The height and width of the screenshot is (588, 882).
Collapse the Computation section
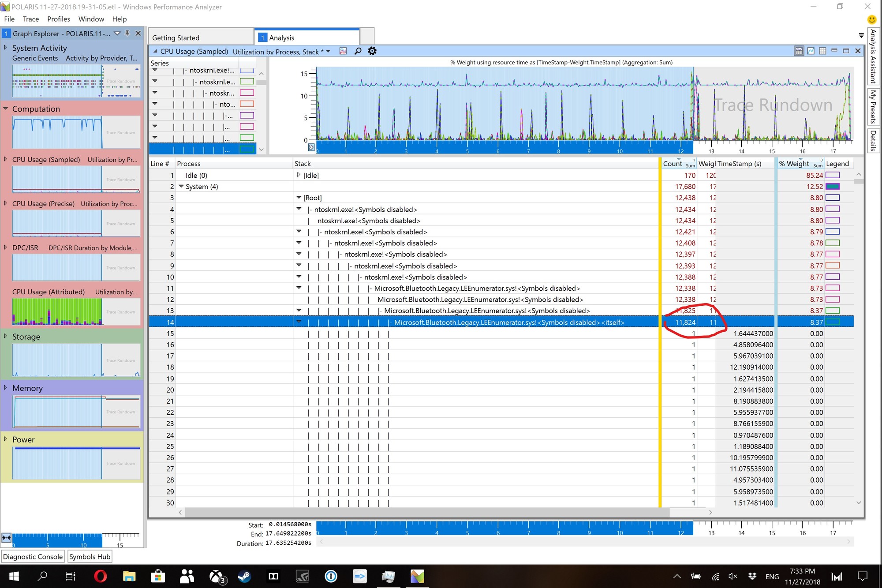[5, 108]
